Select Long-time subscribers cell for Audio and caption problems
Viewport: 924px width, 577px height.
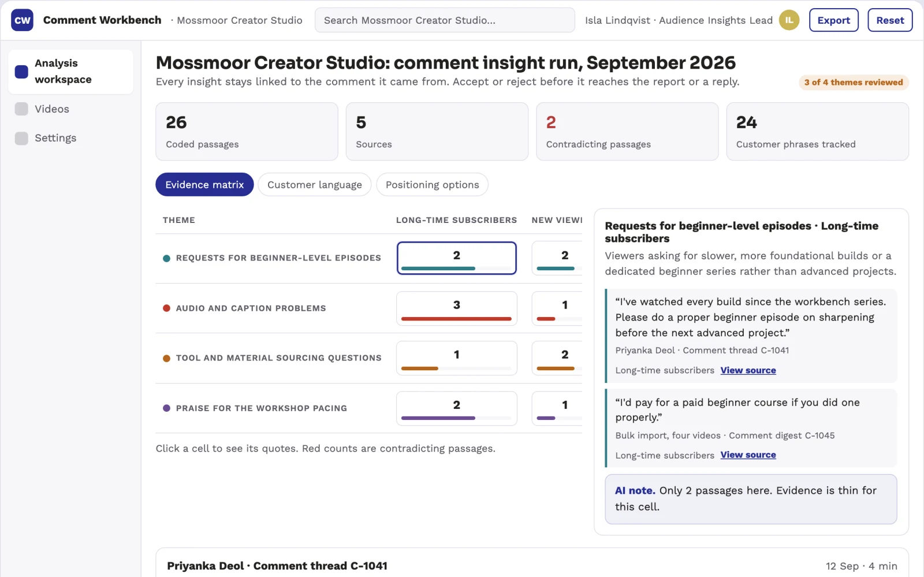click(x=456, y=308)
